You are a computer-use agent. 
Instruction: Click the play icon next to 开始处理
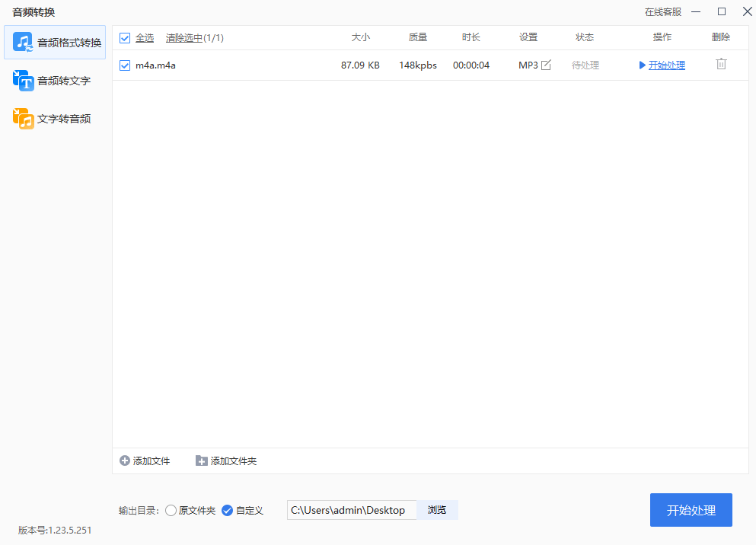643,65
